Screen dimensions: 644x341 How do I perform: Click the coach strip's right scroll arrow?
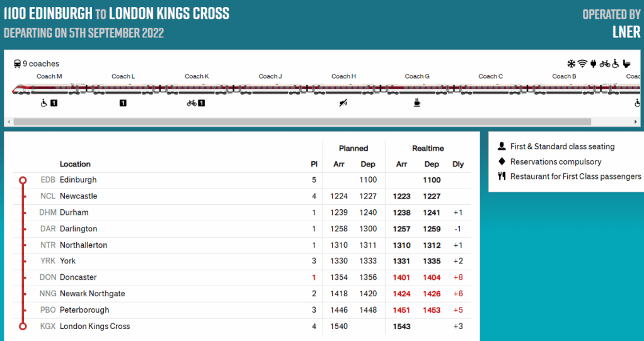tap(636, 122)
